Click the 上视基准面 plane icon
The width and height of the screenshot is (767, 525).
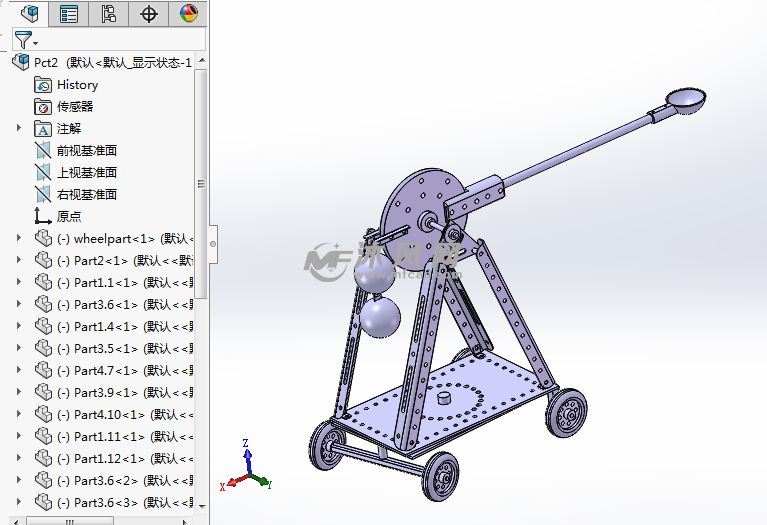[43, 172]
